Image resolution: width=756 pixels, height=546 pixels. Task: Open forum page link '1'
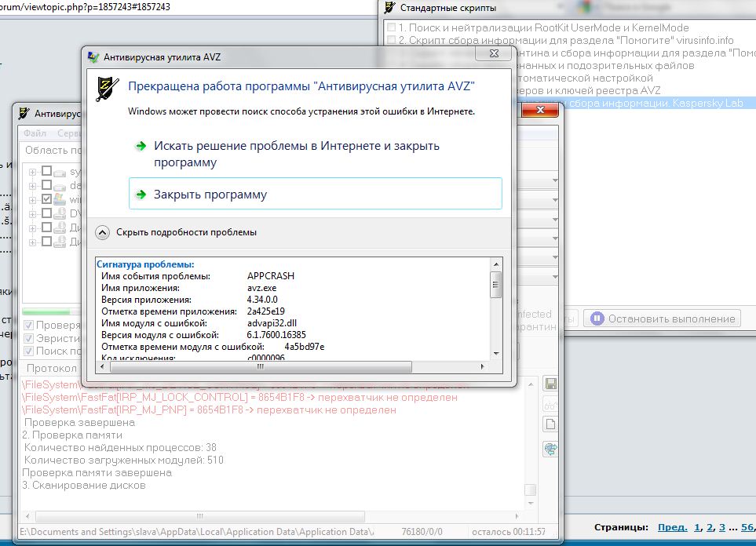[696, 527]
